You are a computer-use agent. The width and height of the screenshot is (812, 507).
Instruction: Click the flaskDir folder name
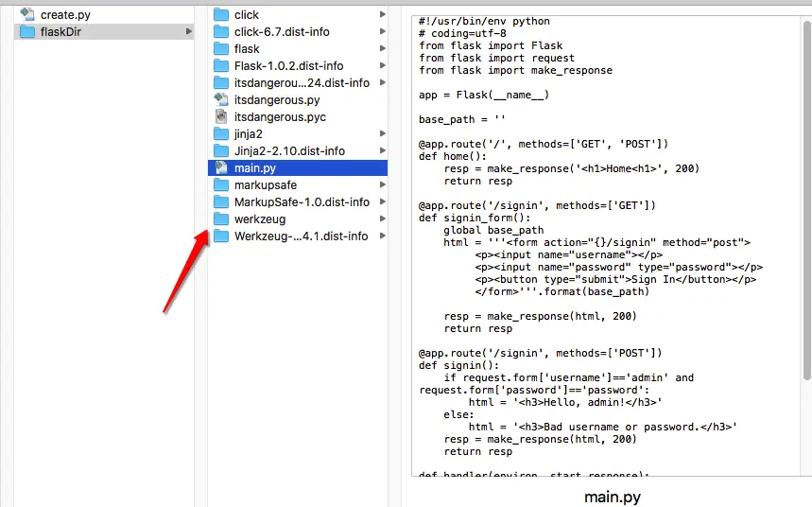click(60, 31)
